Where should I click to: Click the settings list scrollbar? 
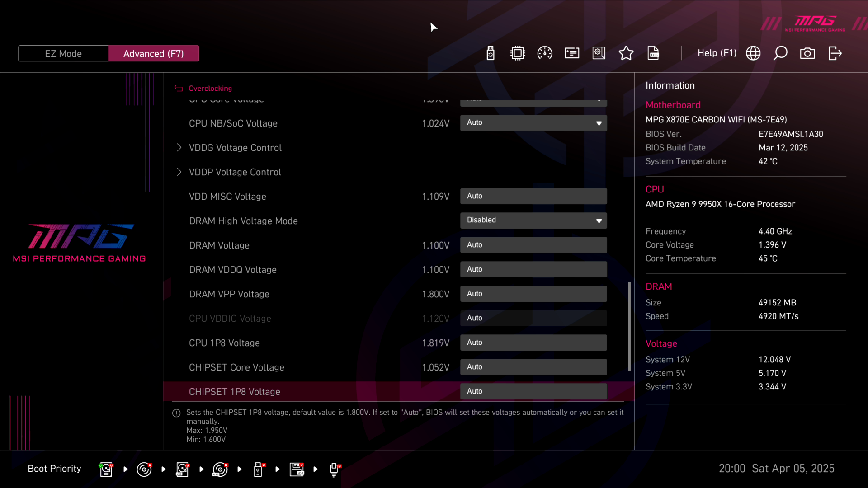pyautogui.click(x=629, y=326)
